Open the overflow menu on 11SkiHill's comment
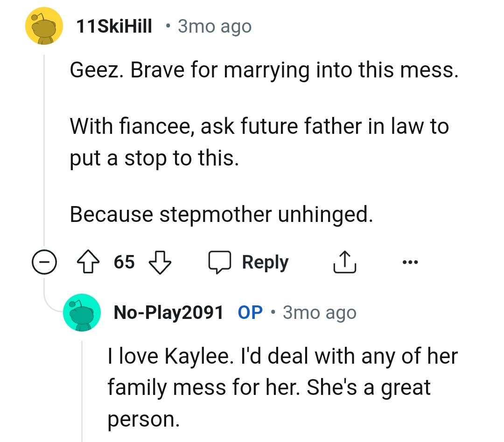 410,262
